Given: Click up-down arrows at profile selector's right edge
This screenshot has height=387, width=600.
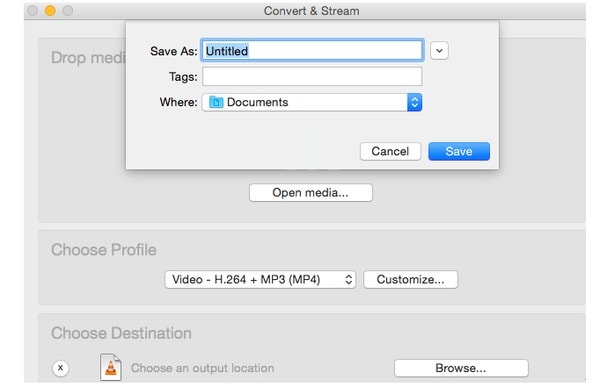Looking at the screenshot, I should click(x=348, y=279).
